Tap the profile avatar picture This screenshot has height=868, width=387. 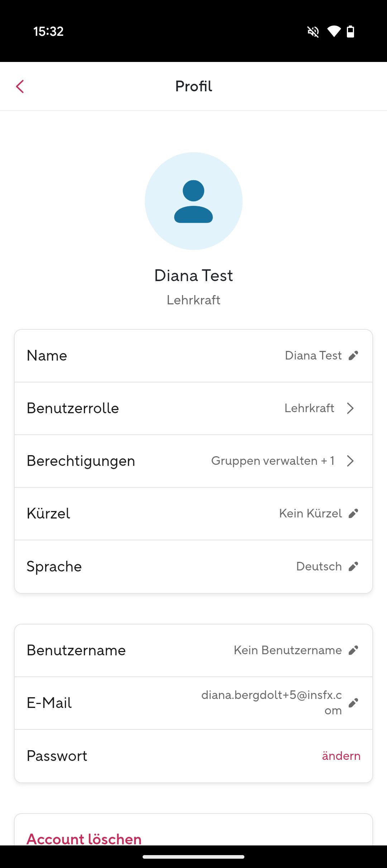(193, 201)
